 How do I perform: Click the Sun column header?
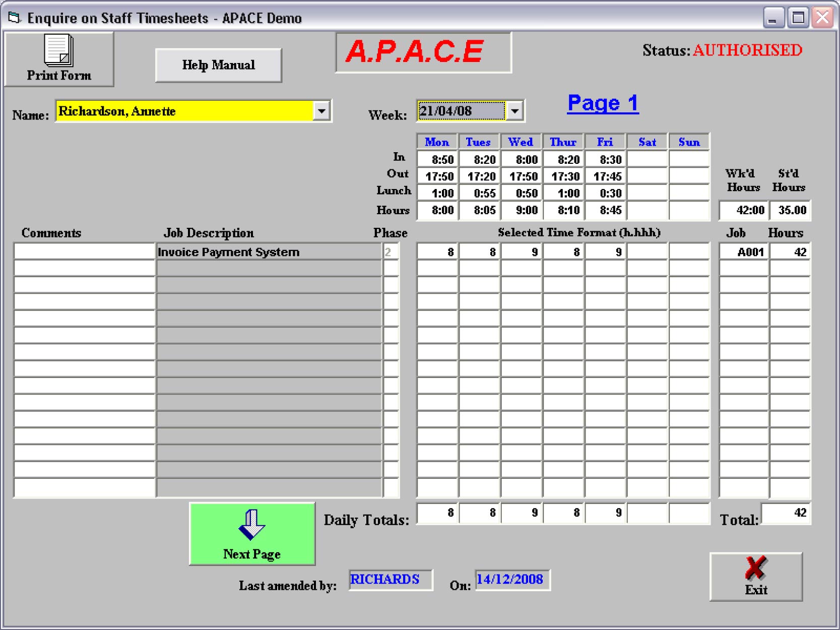pos(689,142)
